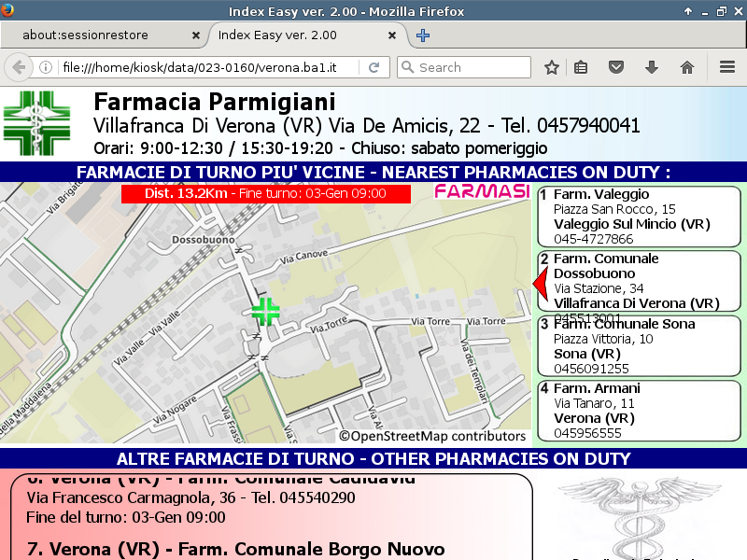
Task: Close the about:sessionrestore tab
Action: pyautogui.click(x=195, y=35)
